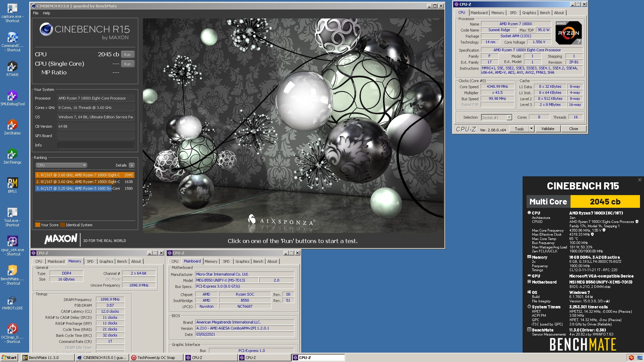Open Memory tab in Mainboard CPU-Z window
This screenshot has width=644, height=362.
tap(211, 261)
